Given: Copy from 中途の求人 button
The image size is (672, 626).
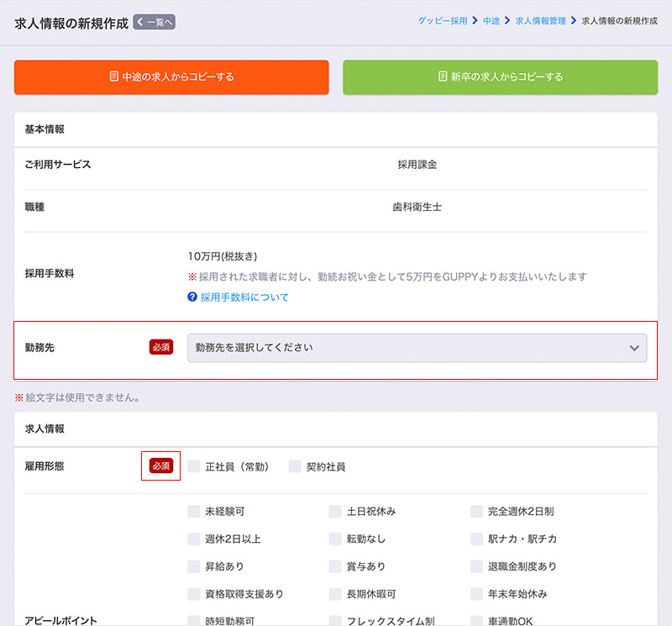Looking at the screenshot, I should point(171,77).
